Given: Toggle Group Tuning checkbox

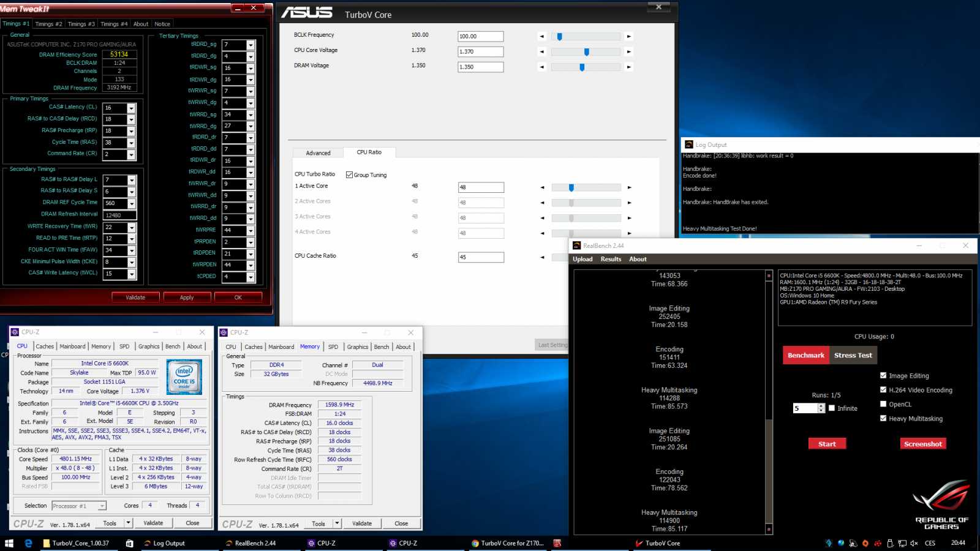Looking at the screenshot, I should coord(349,175).
